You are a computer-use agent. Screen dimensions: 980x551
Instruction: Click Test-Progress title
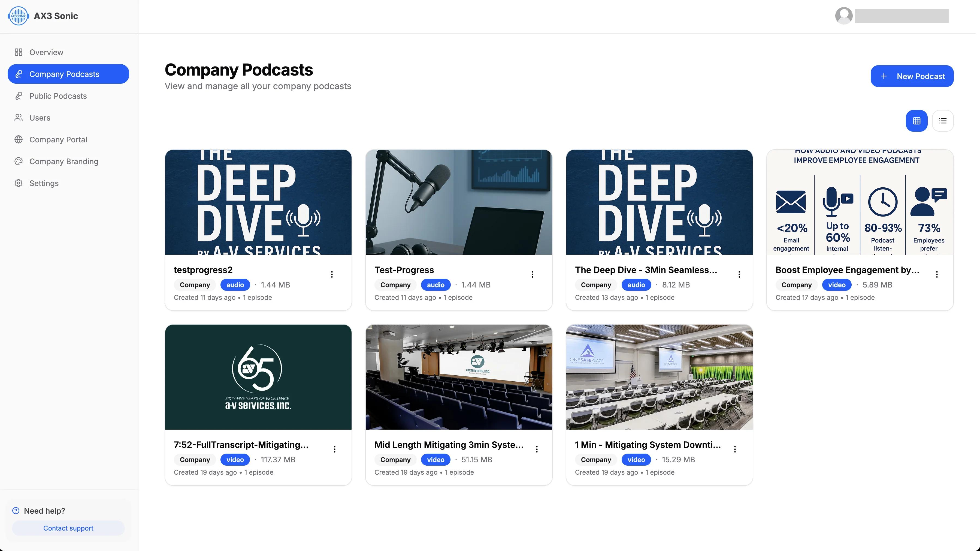[404, 270]
